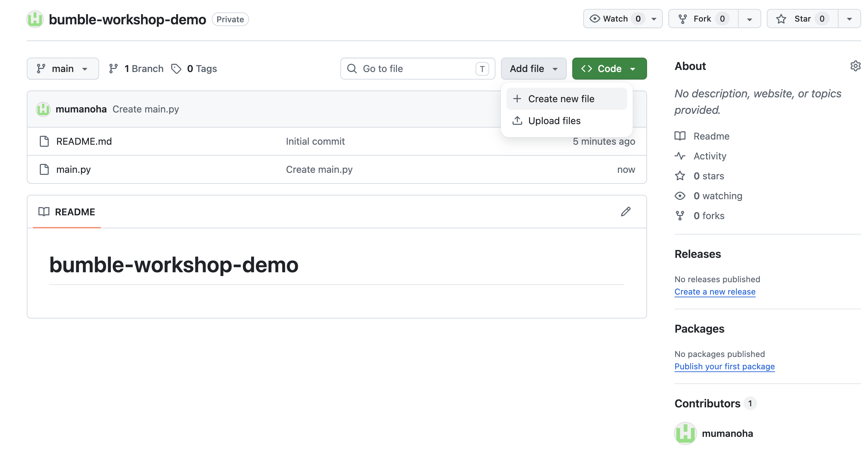Click the Contributors heading
This screenshot has width=868, height=454.
pyautogui.click(x=707, y=404)
